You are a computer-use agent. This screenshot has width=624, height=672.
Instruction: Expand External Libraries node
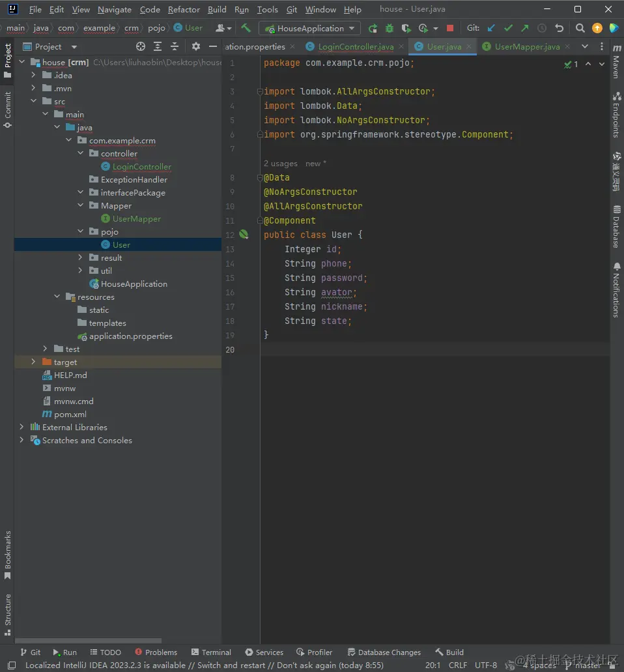[x=21, y=427]
